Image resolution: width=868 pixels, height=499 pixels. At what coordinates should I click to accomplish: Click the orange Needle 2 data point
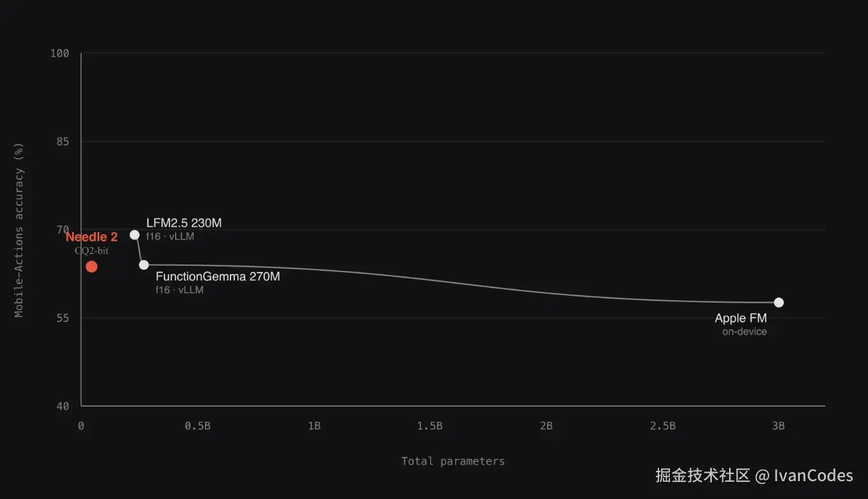pyautogui.click(x=92, y=266)
